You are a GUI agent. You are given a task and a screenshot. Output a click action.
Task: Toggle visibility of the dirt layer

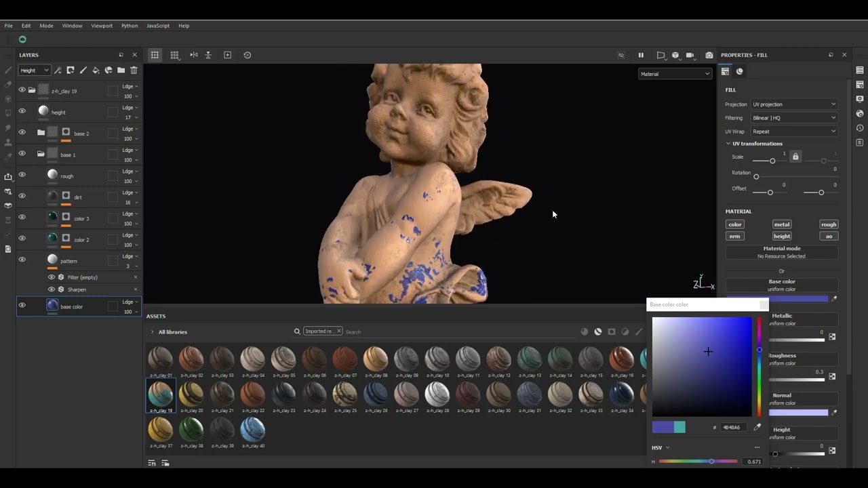[22, 197]
